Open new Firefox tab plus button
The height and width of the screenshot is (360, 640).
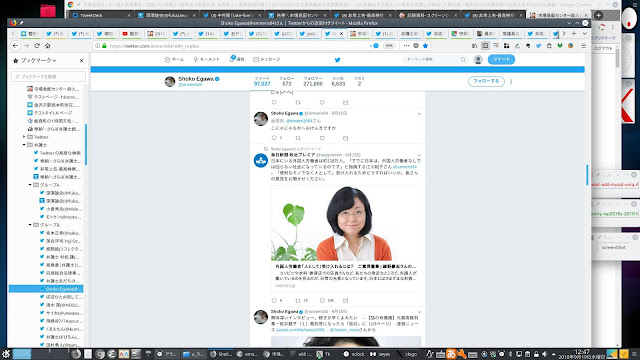pos(574,33)
